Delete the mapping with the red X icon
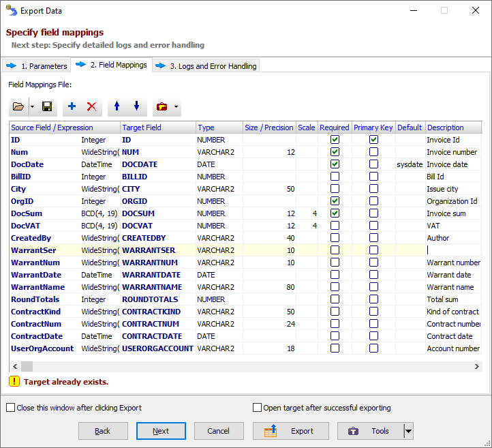This screenshot has width=492, height=448. 91,107
